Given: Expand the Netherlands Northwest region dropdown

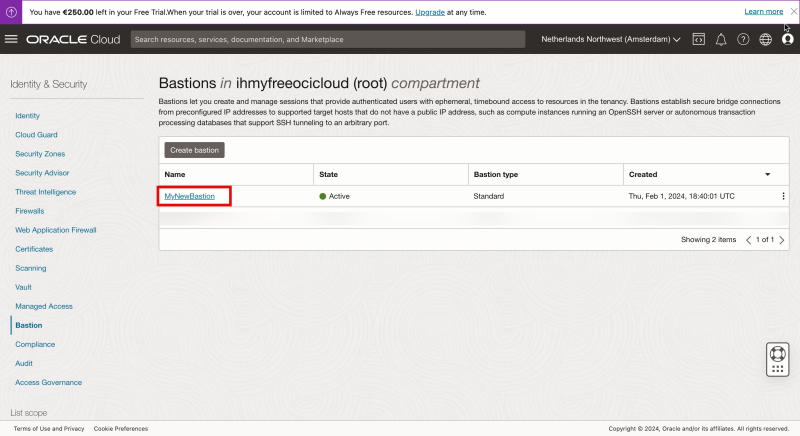Looking at the screenshot, I should (610, 39).
